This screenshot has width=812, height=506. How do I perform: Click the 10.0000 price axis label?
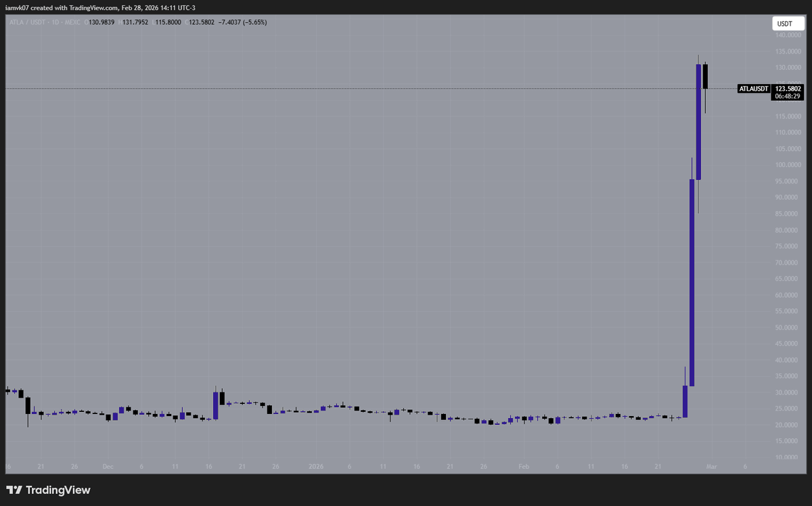tap(787, 457)
